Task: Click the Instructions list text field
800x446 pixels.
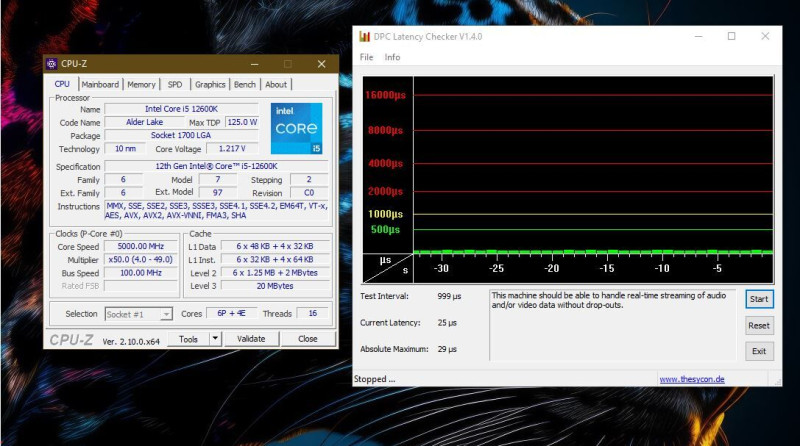Action: click(x=216, y=211)
